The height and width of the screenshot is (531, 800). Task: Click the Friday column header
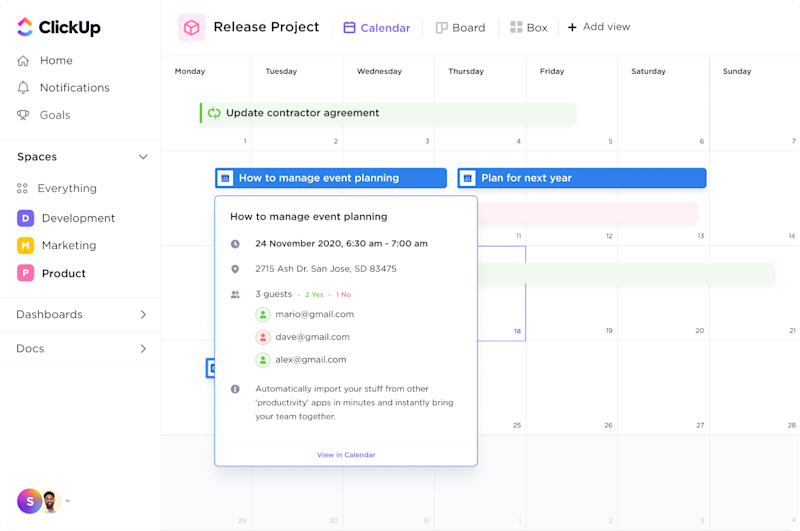click(552, 71)
